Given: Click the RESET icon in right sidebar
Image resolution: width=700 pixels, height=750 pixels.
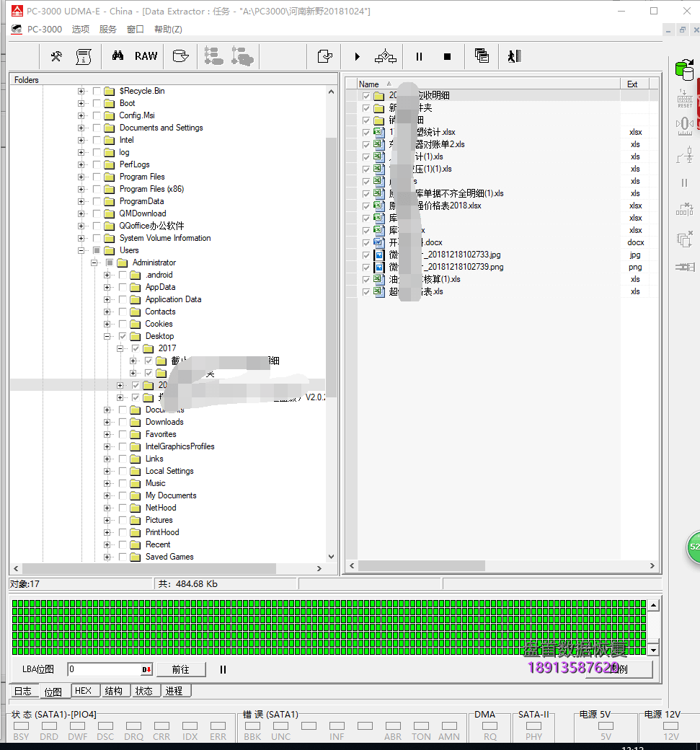Looking at the screenshot, I should 685,98.
